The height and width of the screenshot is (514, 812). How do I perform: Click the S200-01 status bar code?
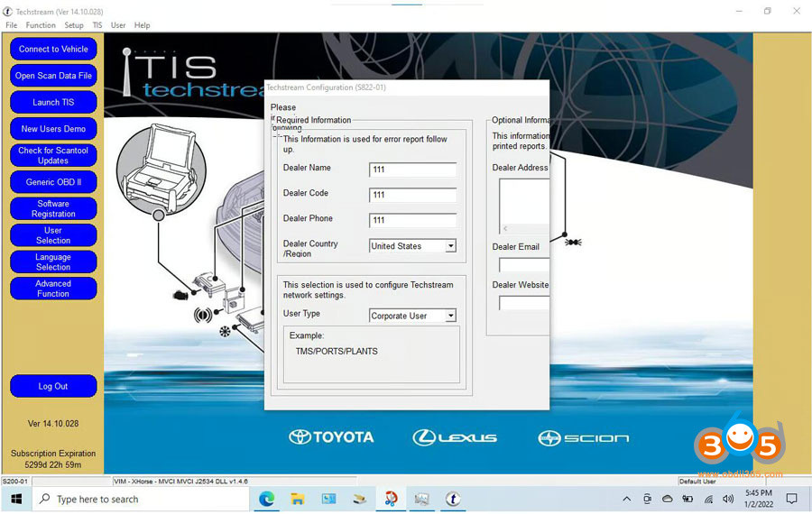15,482
